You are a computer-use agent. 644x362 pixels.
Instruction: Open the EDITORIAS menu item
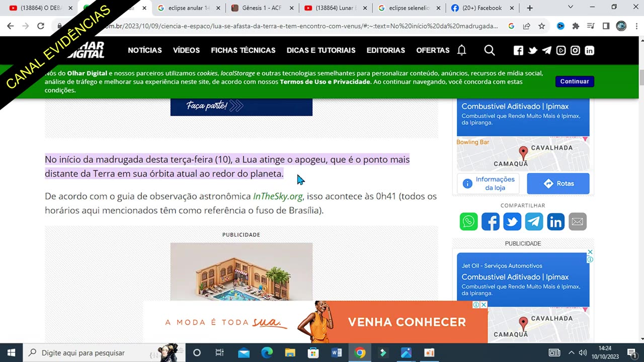(x=386, y=50)
